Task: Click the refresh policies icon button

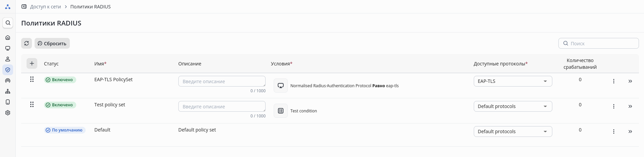Action: click(27, 43)
